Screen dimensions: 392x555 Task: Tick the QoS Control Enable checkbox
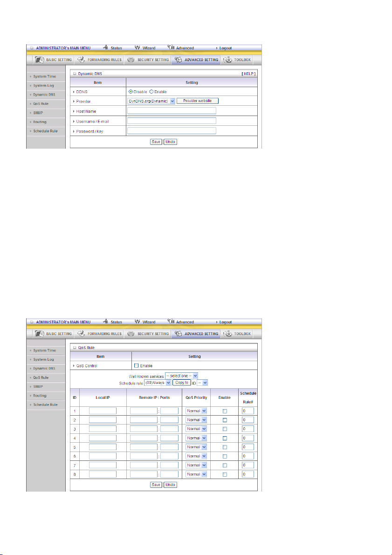(x=136, y=366)
